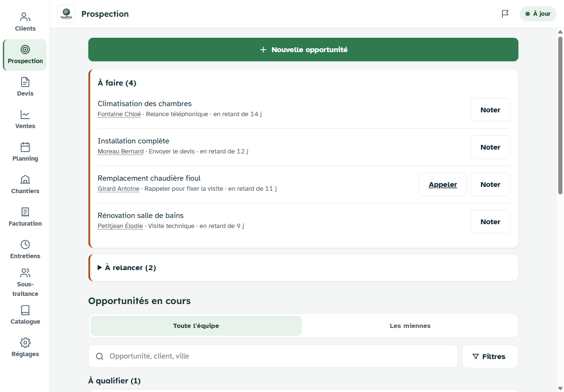Image resolution: width=564 pixels, height=392 pixels.
Task: Click Appeler for Remplacement chaudière fioul
Action: 443,185
